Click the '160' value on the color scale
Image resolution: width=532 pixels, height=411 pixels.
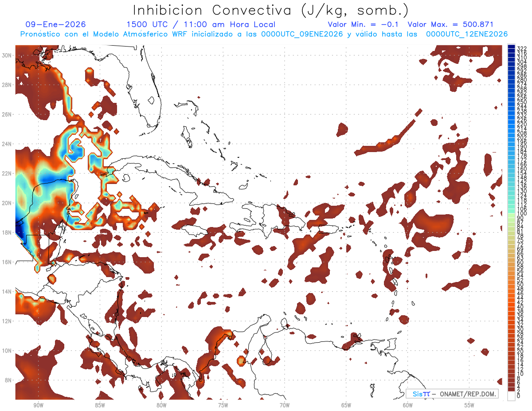(522, 169)
